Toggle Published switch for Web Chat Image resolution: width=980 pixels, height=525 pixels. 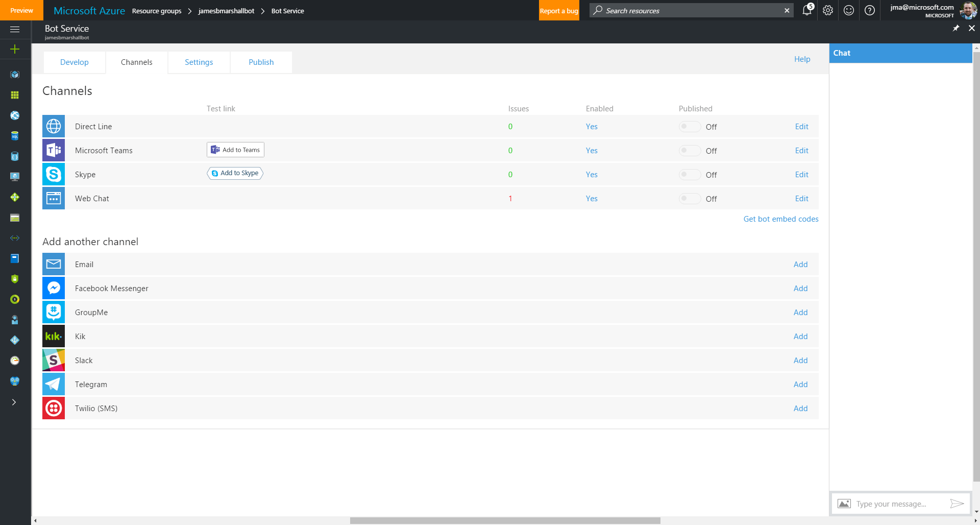(690, 199)
